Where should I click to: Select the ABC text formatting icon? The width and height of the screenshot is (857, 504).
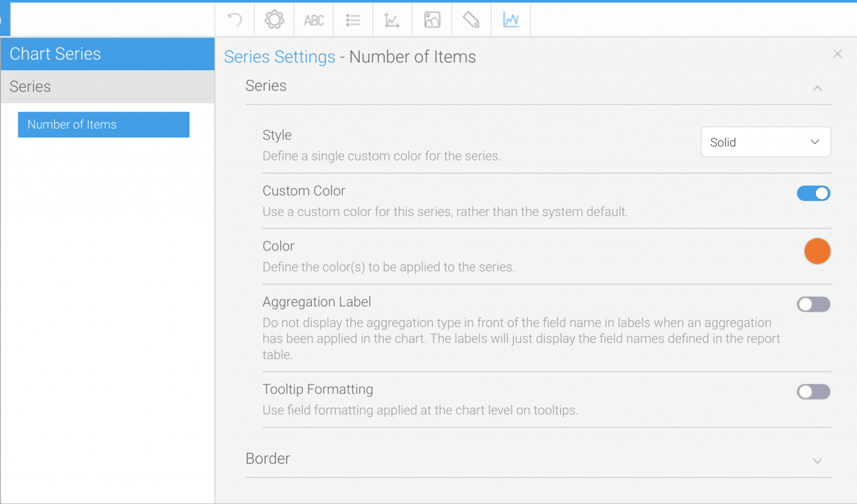(x=314, y=19)
